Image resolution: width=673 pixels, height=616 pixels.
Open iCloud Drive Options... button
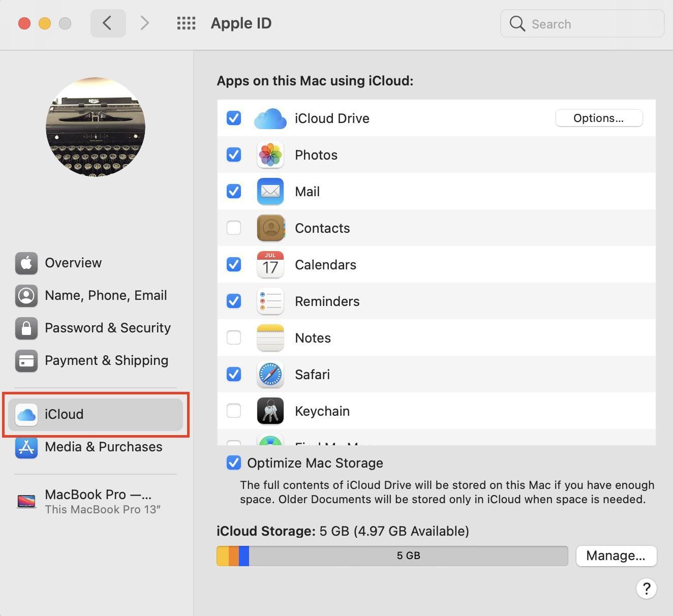(x=599, y=118)
